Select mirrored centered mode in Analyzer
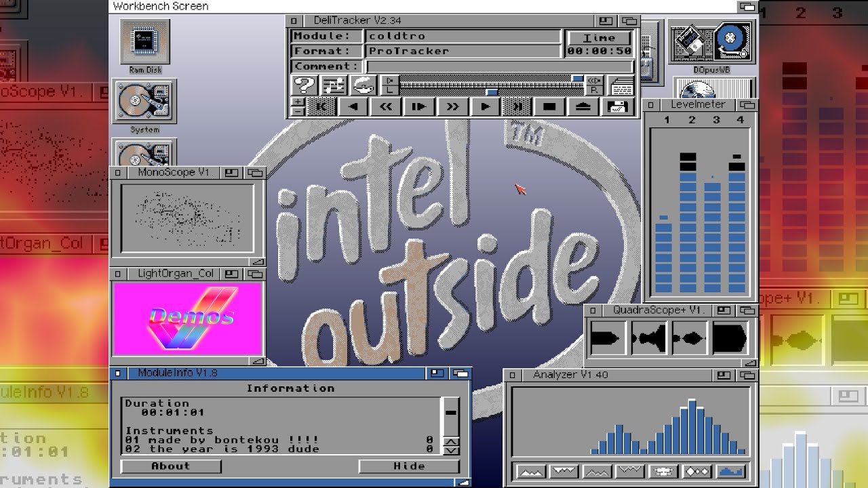Screen dimensions: 868x488 (663, 471)
